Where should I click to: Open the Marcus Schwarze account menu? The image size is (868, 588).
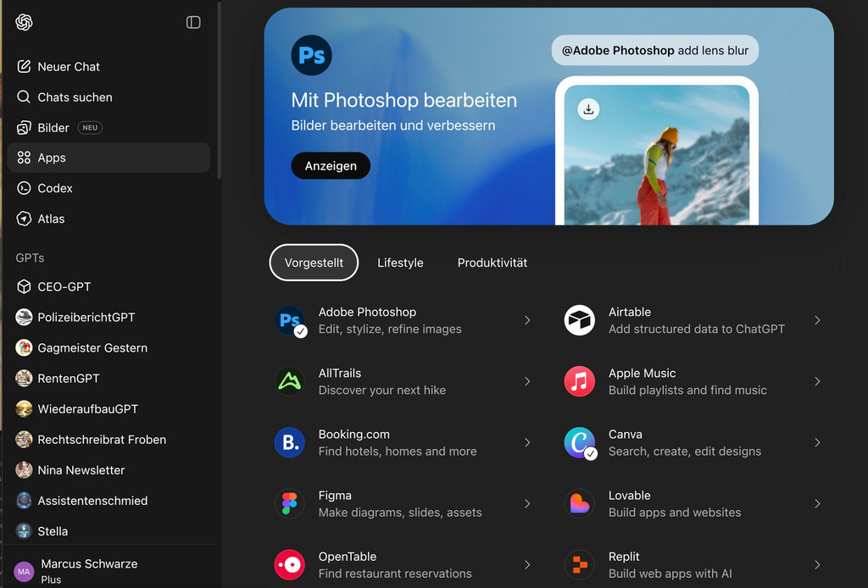(x=89, y=570)
